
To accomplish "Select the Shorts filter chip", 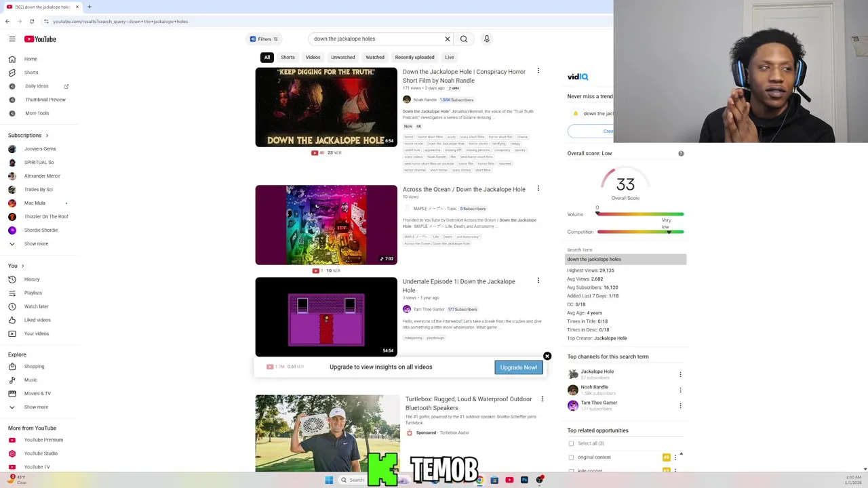I will point(288,58).
